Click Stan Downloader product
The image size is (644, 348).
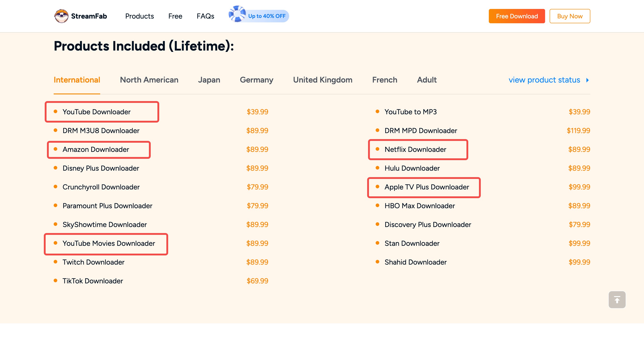click(412, 243)
